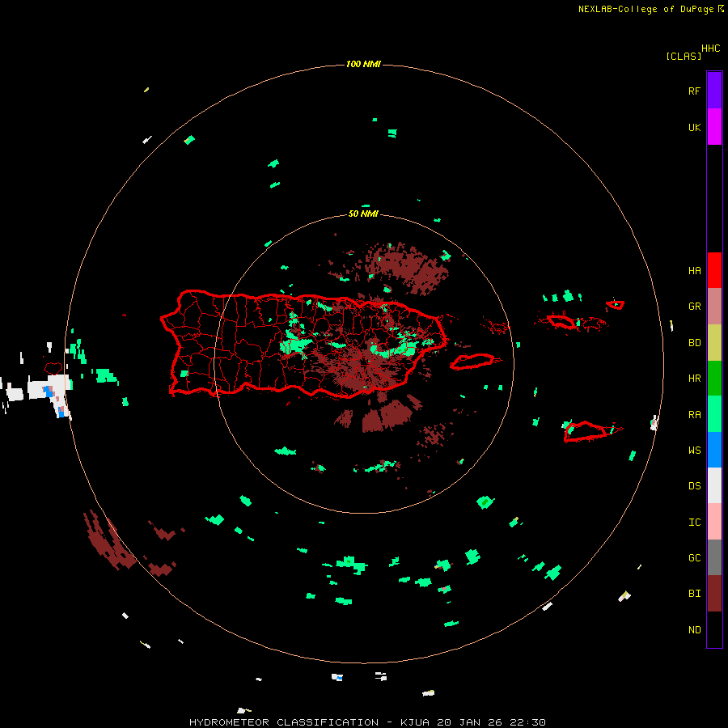728x728 pixels.
Task: Click the "NEXLAB-College of DuPage" text
Action: 645,9
